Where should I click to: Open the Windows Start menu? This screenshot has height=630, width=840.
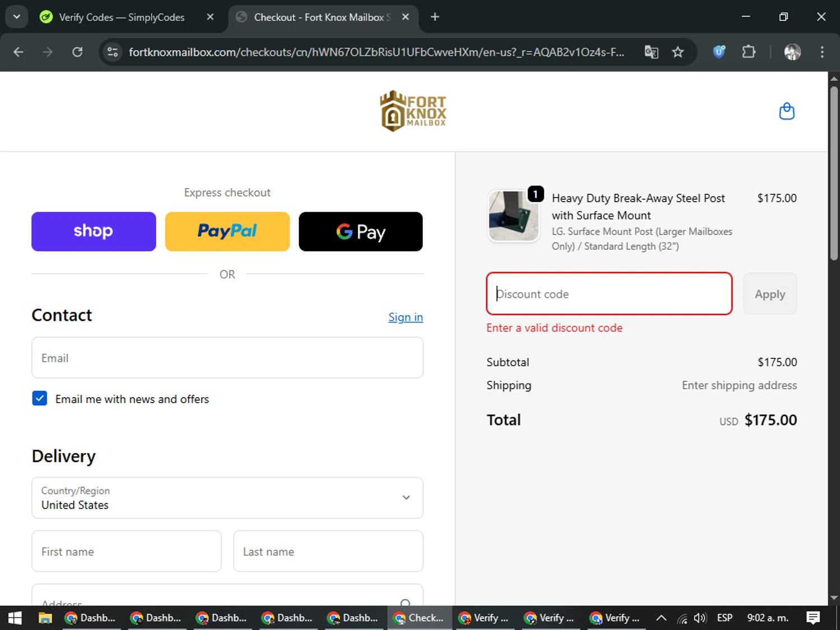[15, 618]
